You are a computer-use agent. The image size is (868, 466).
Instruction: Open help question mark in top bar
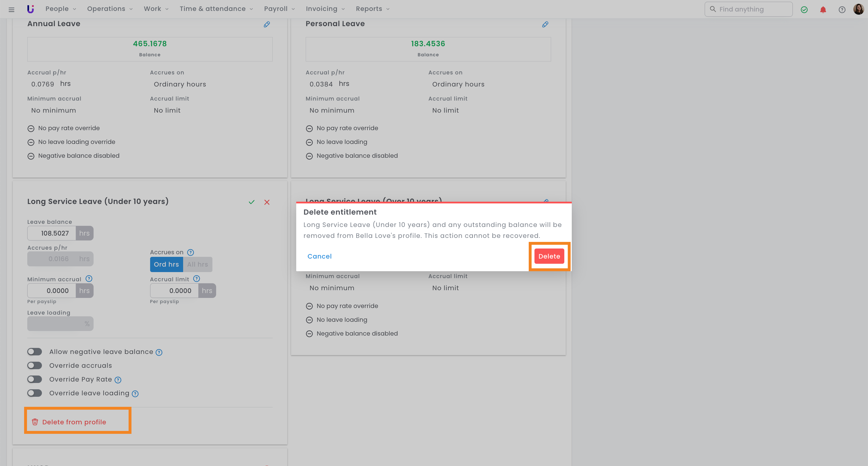[x=842, y=9]
